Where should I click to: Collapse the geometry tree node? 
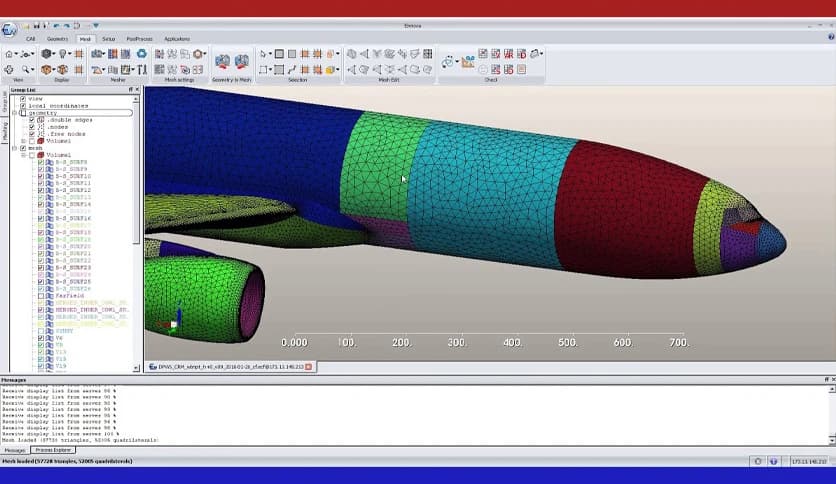[x=14, y=113]
